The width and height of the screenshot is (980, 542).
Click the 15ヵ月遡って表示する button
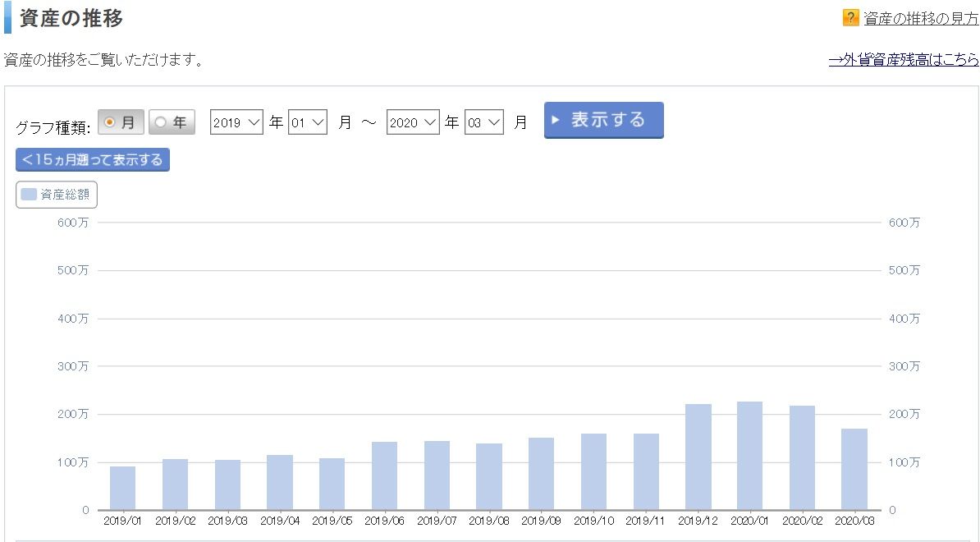pos(92,159)
